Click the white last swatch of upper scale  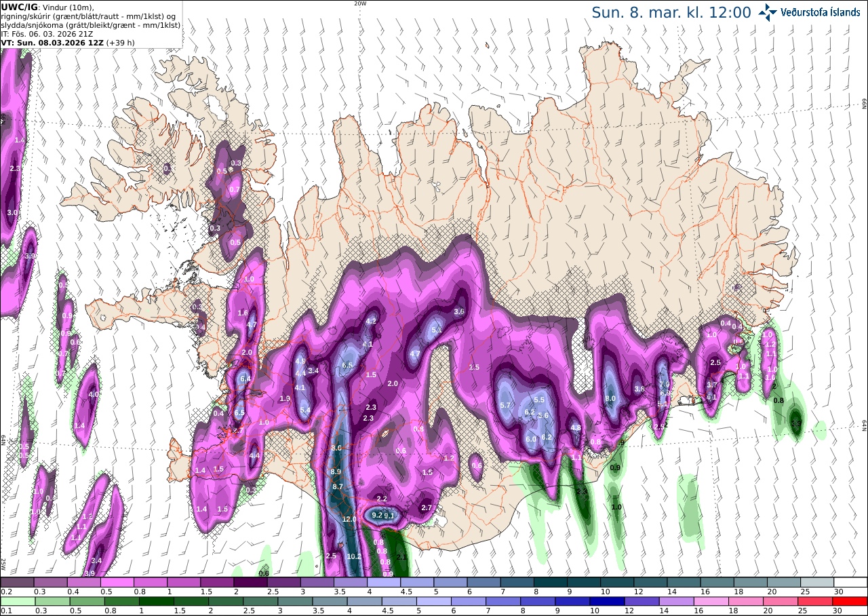[850, 582]
